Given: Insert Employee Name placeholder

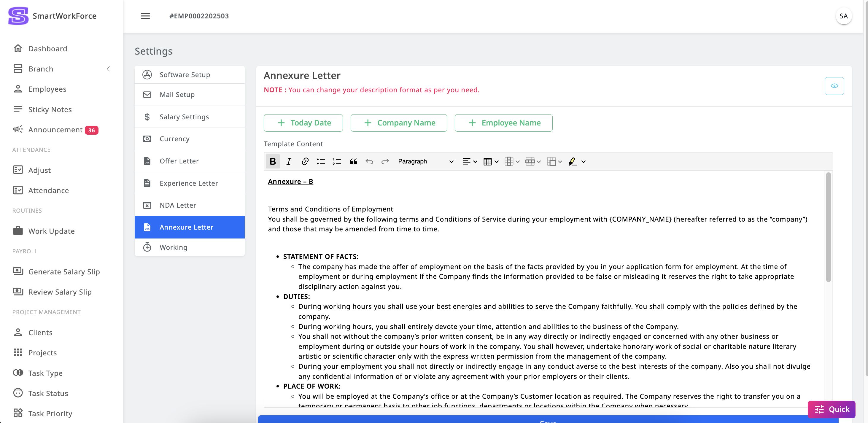Looking at the screenshot, I should (503, 123).
